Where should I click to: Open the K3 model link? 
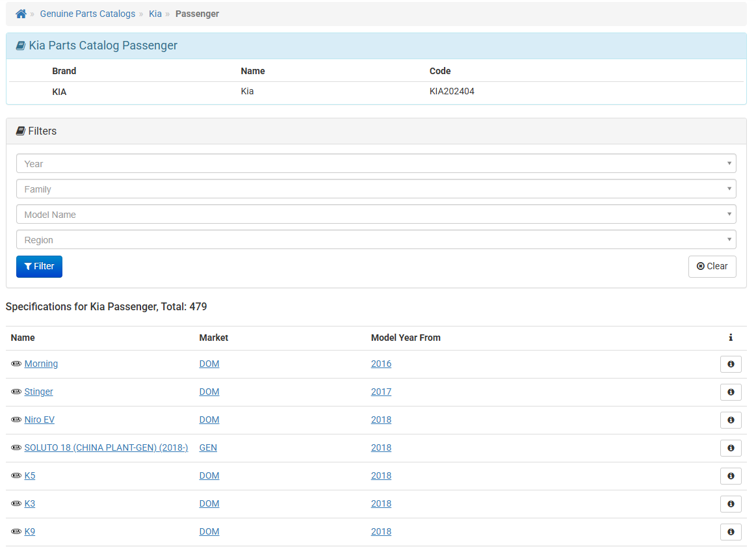click(x=30, y=503)
